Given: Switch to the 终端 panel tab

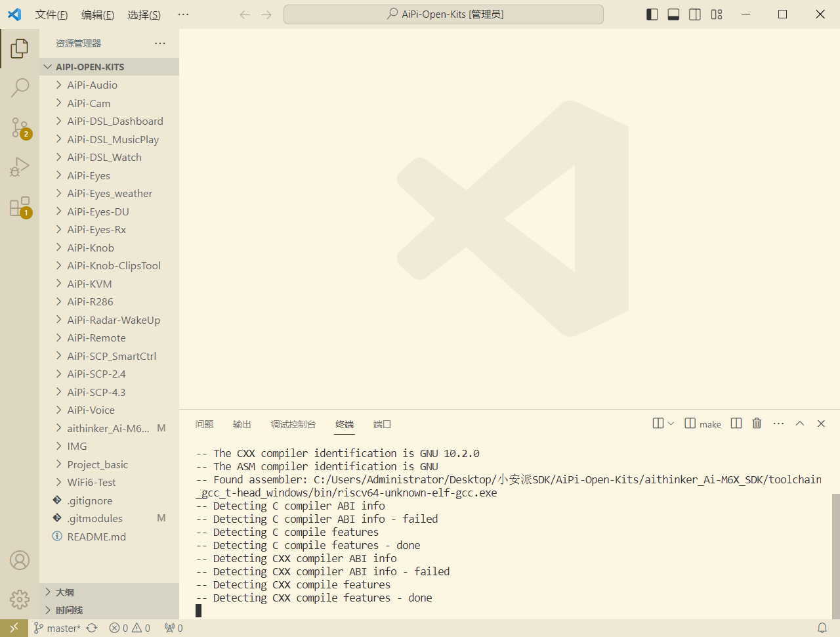Looking at the screenshot, I should click(345, 424).
